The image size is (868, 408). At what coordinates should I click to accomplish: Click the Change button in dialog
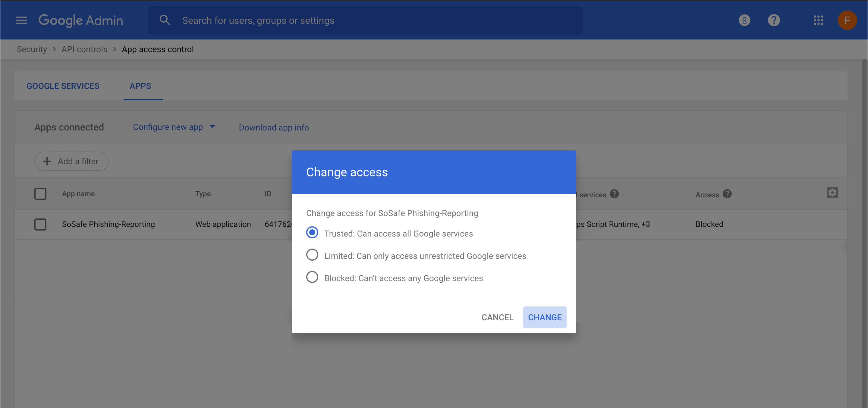pos(545,317)
